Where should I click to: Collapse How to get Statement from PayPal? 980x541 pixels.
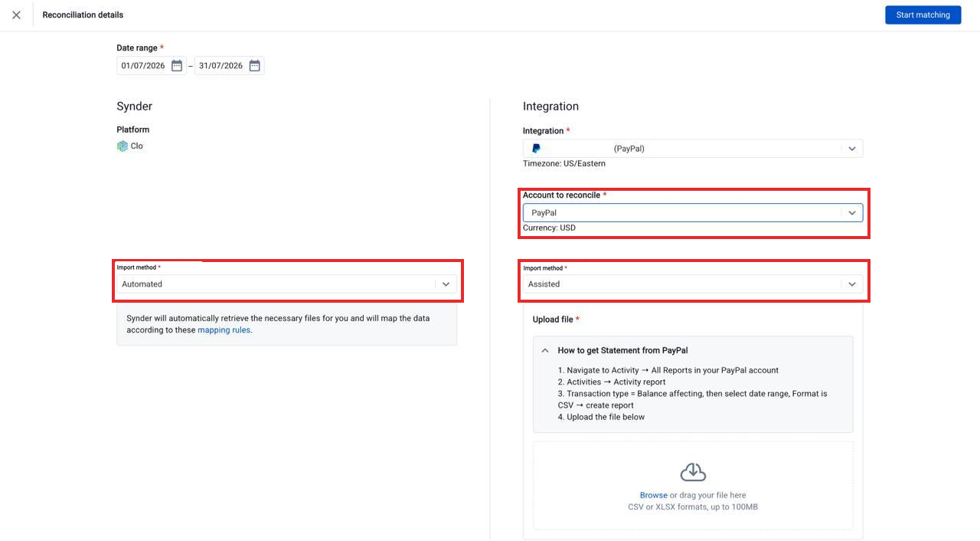(x=545, y=350)
